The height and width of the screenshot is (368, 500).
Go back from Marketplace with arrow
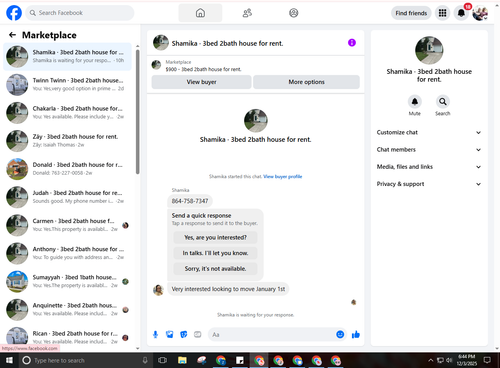point(12,35)
